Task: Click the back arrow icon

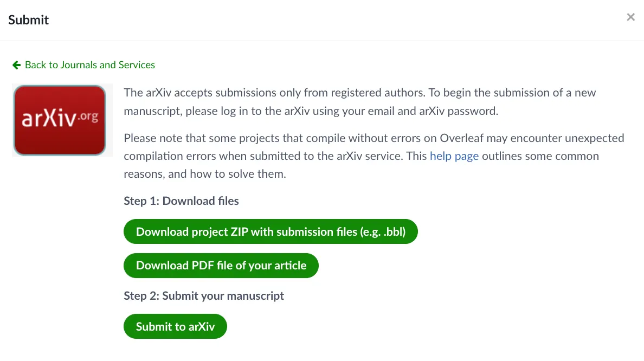Action: 17,65
